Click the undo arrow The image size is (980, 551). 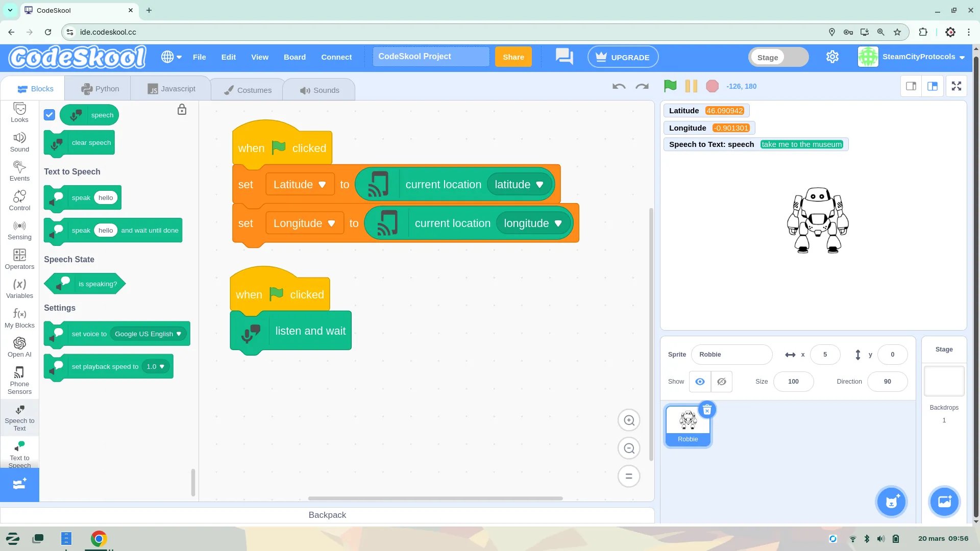(619, 86)
